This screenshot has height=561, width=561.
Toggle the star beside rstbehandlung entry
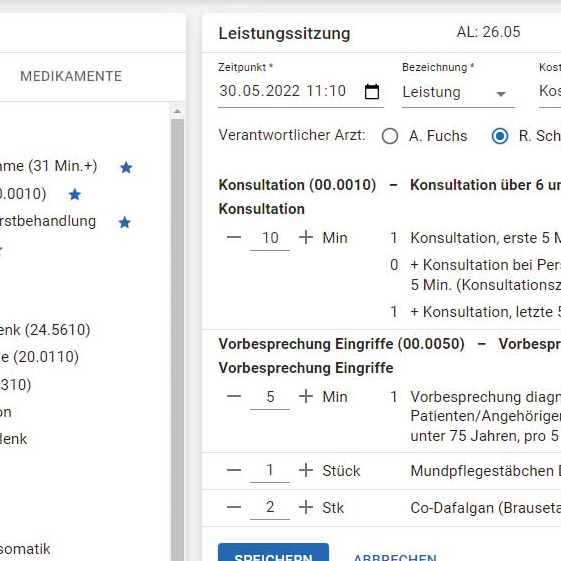pos(125,222)
